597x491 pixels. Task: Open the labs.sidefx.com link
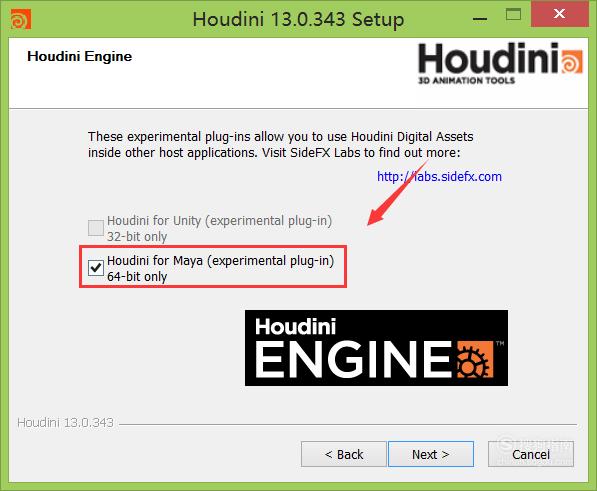pos(439,177)
